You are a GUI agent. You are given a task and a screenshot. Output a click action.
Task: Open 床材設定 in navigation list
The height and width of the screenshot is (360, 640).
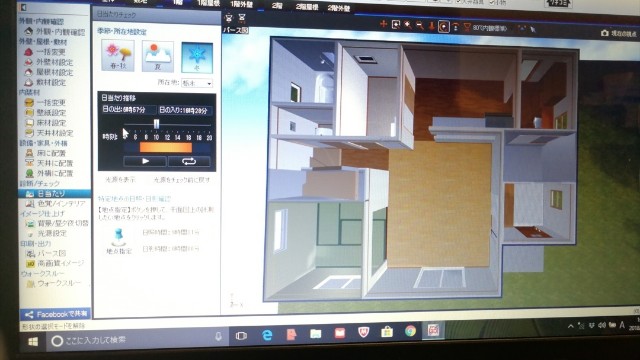45,123
